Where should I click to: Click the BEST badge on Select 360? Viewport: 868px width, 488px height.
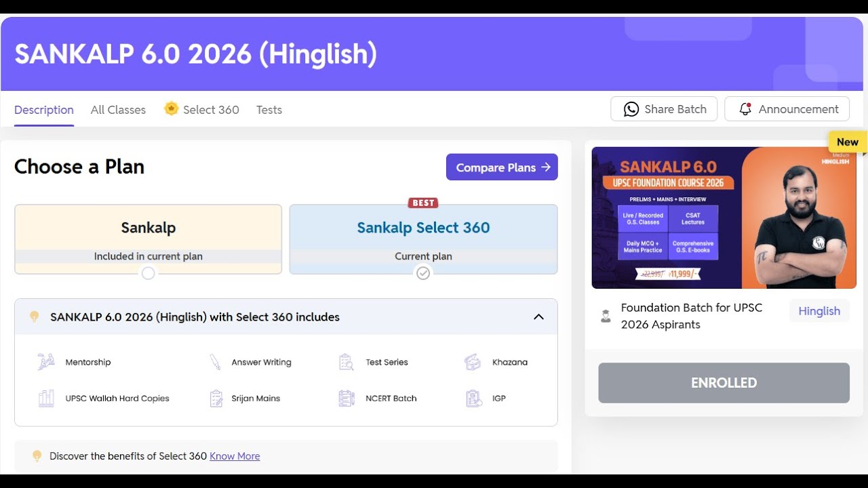click(423, 203)
